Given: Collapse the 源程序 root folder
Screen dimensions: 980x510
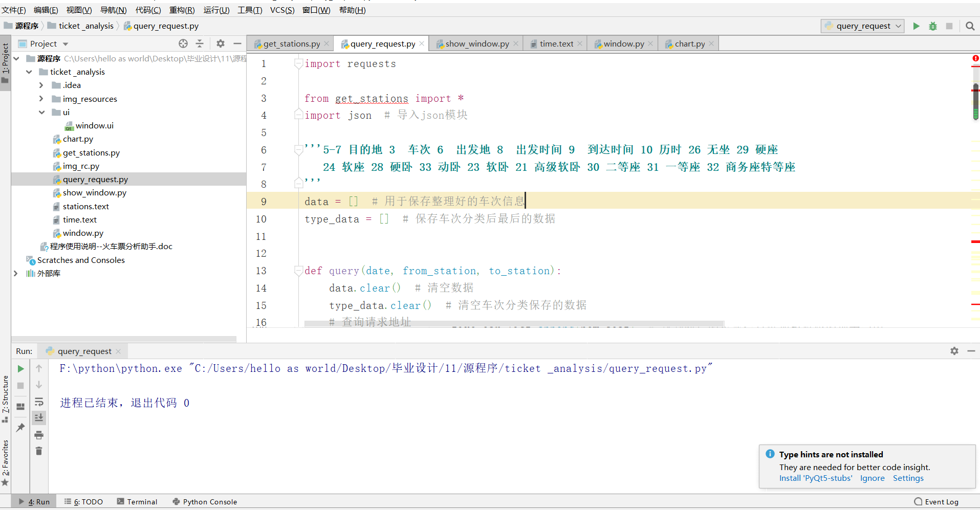Looking at the screenshot, I should [x=16, y=58].
